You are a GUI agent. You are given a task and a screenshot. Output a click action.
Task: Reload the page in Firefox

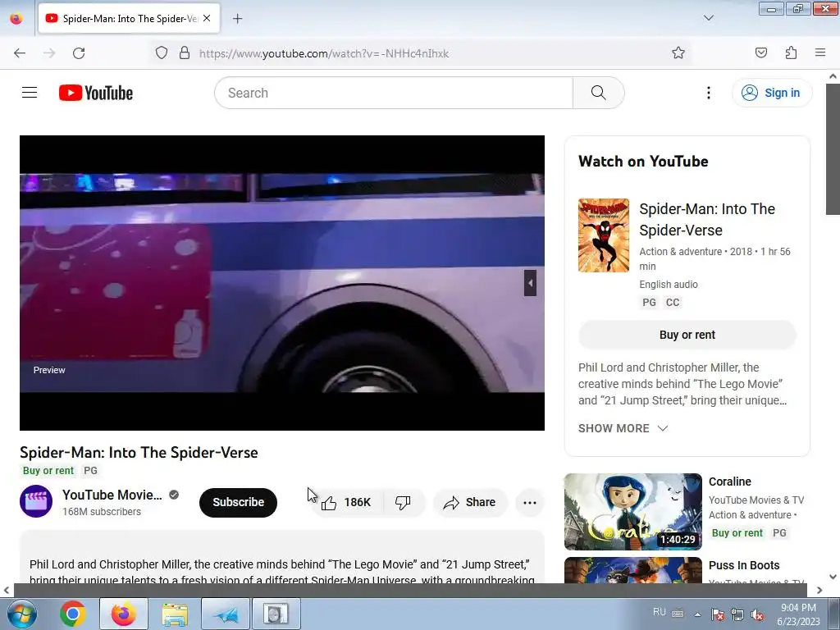pyautogui.click(x=79, y=53)
